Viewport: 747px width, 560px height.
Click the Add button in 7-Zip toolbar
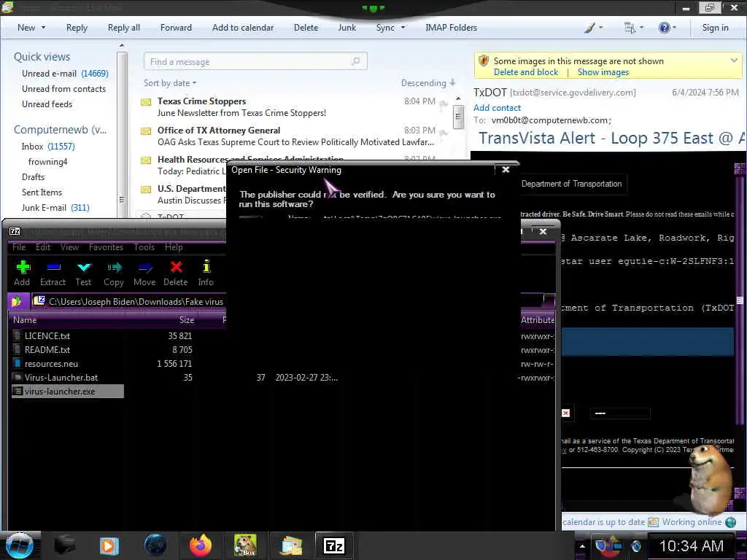[x=23, y=273]
